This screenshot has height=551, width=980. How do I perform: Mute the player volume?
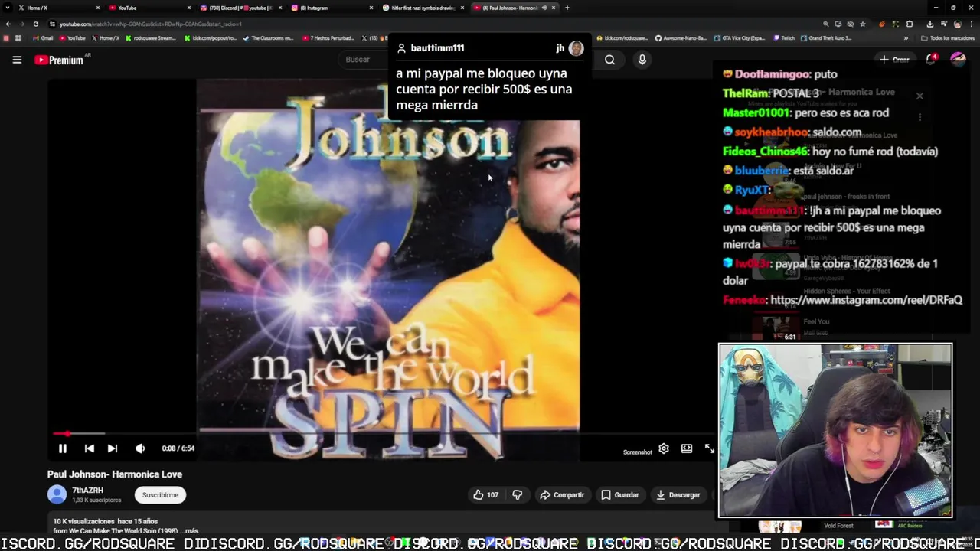pyautogui.click(x=140, y=448)
